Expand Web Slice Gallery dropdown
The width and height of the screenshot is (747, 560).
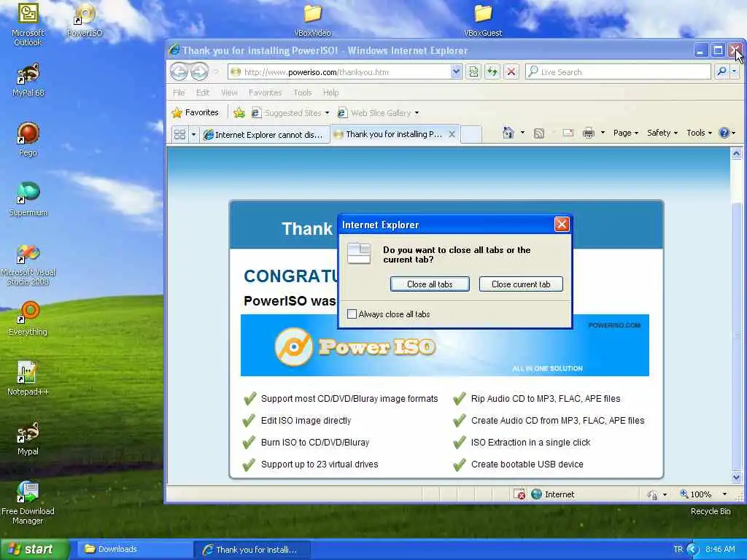coord(417,113)
